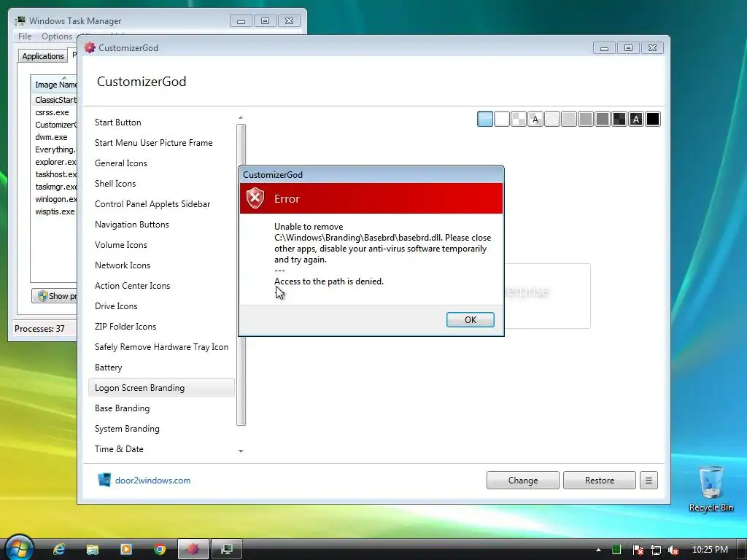Click the category list scrollbar thumb
The image size is (747, 560).
click(x=241, y=275)
